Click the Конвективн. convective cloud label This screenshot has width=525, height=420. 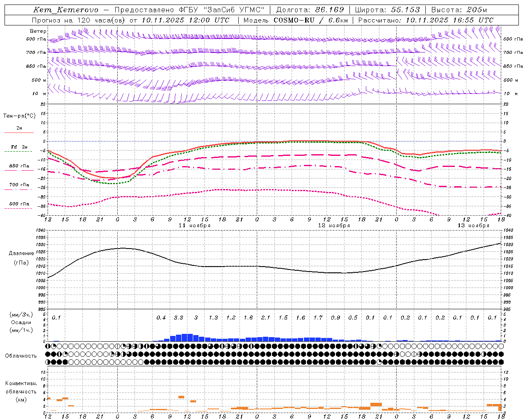(21, 383)
